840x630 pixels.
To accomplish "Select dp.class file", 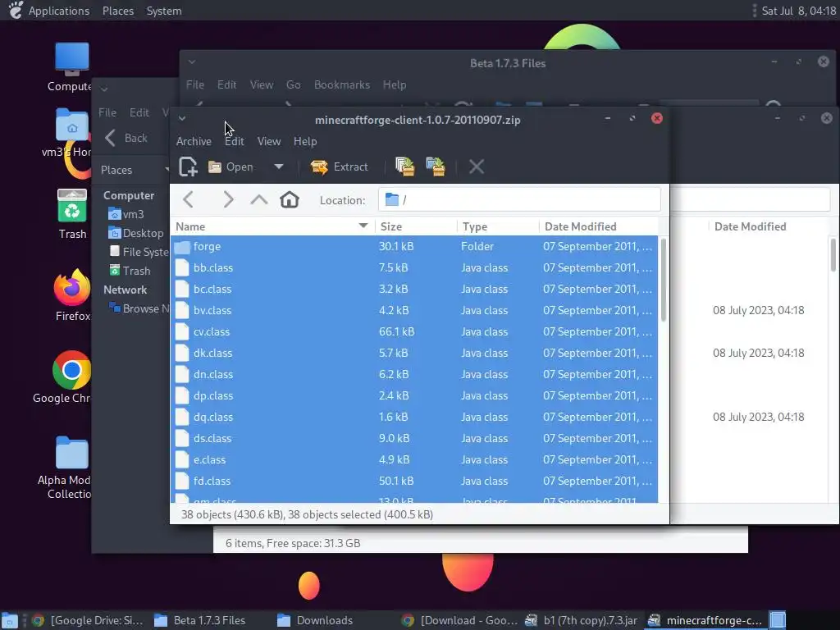I will tap(414, 396).
